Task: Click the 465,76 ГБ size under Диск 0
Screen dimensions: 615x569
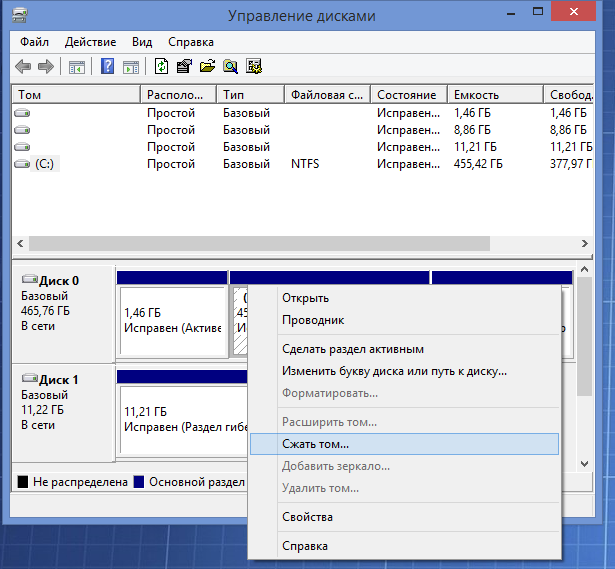Action: click(45, 311)
